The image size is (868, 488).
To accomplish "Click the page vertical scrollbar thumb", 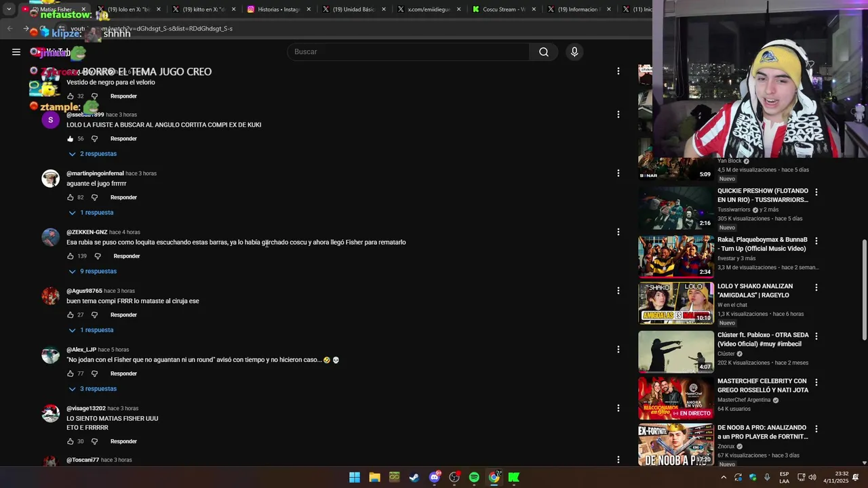I will point(864,289).
